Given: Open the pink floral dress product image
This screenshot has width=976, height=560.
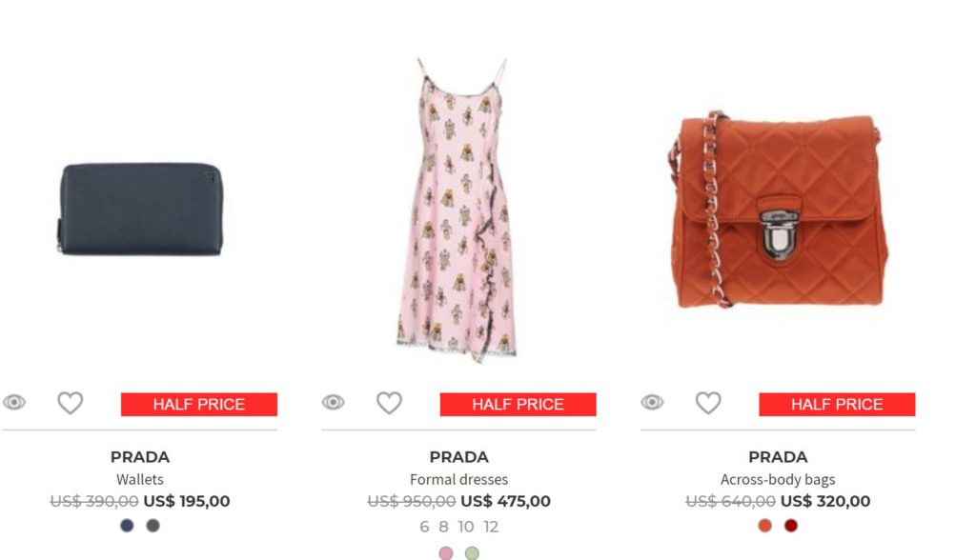Looking at the screenshot, I should click(x=457, y=208).
